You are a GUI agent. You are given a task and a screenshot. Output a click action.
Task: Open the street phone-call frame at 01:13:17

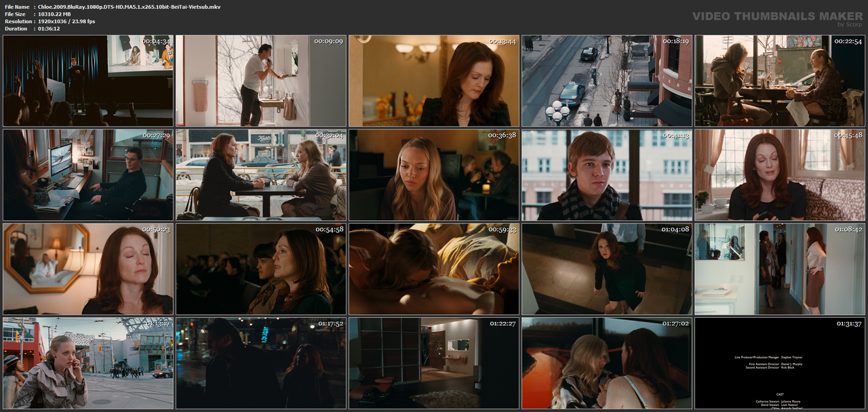[88, 363]
